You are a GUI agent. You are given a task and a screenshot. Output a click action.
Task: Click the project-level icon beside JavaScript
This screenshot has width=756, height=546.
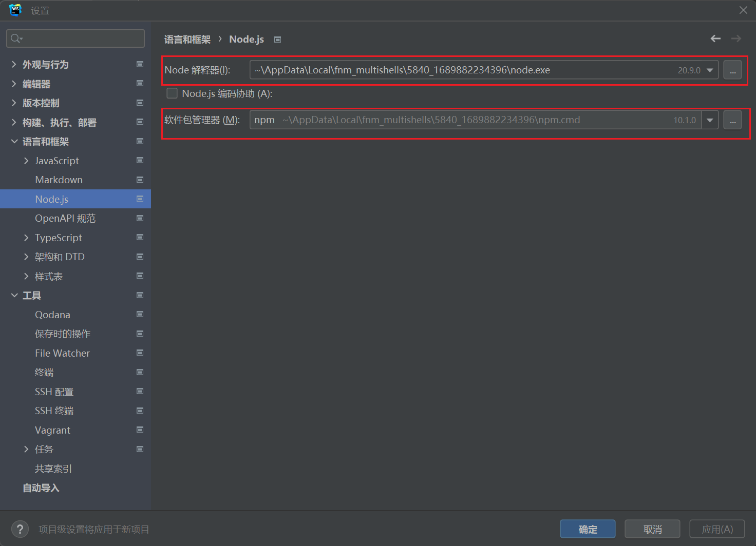(x=140, y=160)
